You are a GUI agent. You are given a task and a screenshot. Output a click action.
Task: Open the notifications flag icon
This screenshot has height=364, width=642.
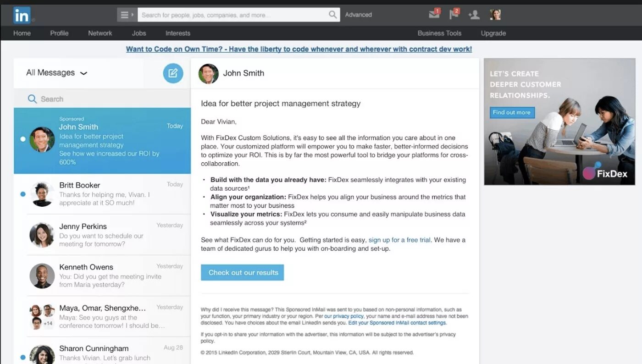click(x=454, y=14)
